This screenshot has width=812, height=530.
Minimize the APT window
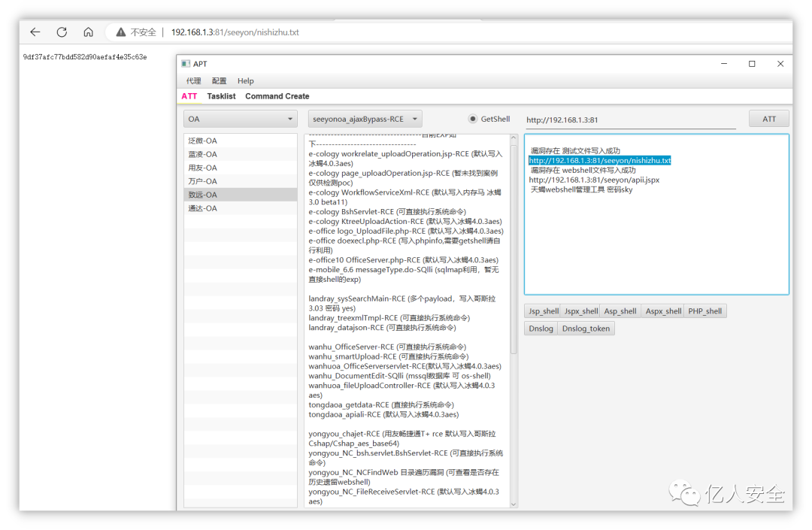point(724,64)
